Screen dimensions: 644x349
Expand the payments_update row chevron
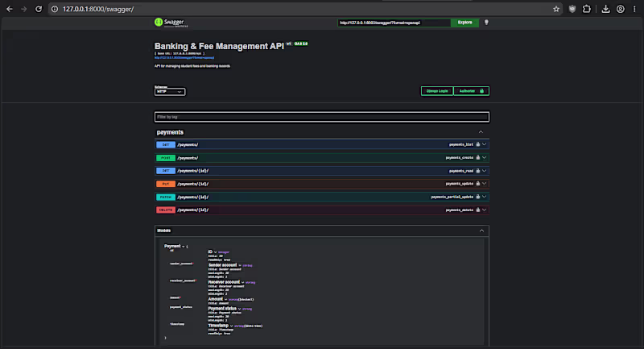tap(485, 184)
